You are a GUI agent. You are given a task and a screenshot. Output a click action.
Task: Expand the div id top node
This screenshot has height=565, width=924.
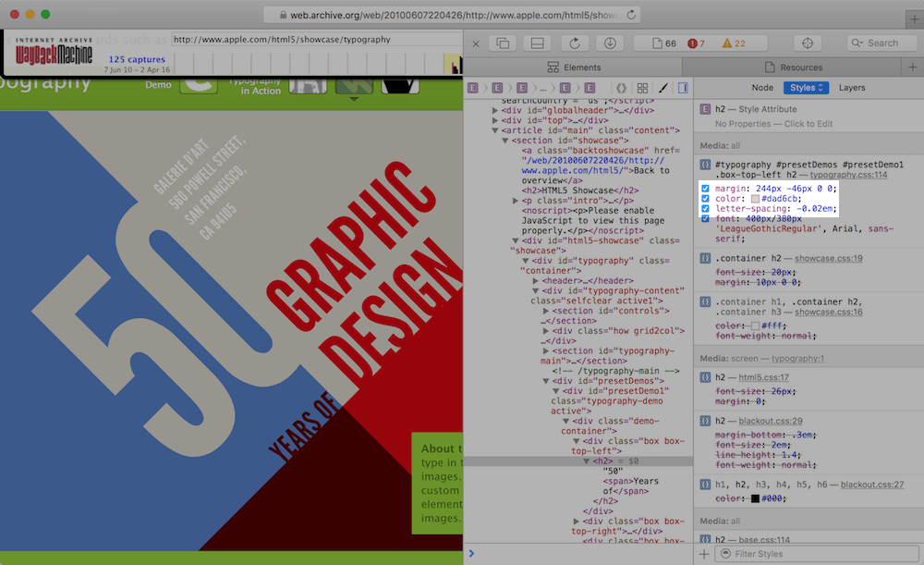tap(495, 120)
